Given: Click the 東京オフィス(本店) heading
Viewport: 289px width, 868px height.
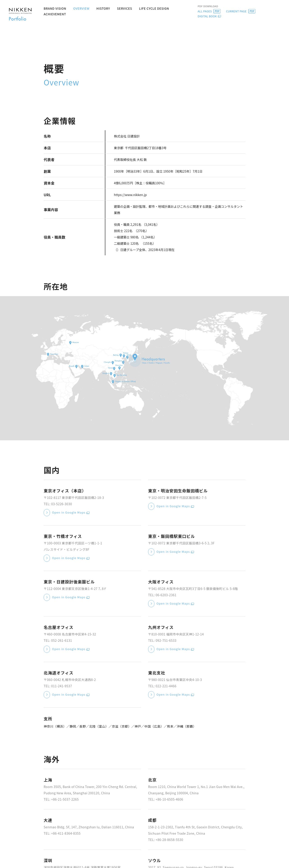Looking at the screenshot, I should 65,491.
